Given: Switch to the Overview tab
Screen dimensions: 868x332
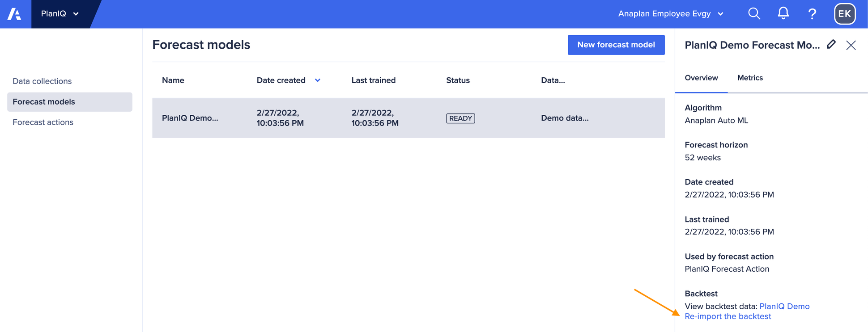Looking at the screenshot, I should [x=701, y=78].
